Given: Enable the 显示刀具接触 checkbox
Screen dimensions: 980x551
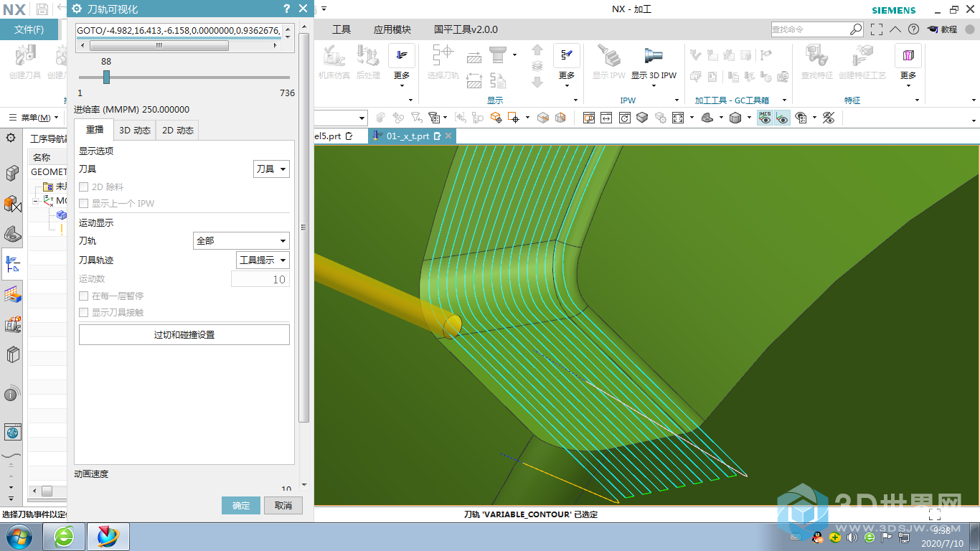Looking at the screenshot, I should coord(84,313).
